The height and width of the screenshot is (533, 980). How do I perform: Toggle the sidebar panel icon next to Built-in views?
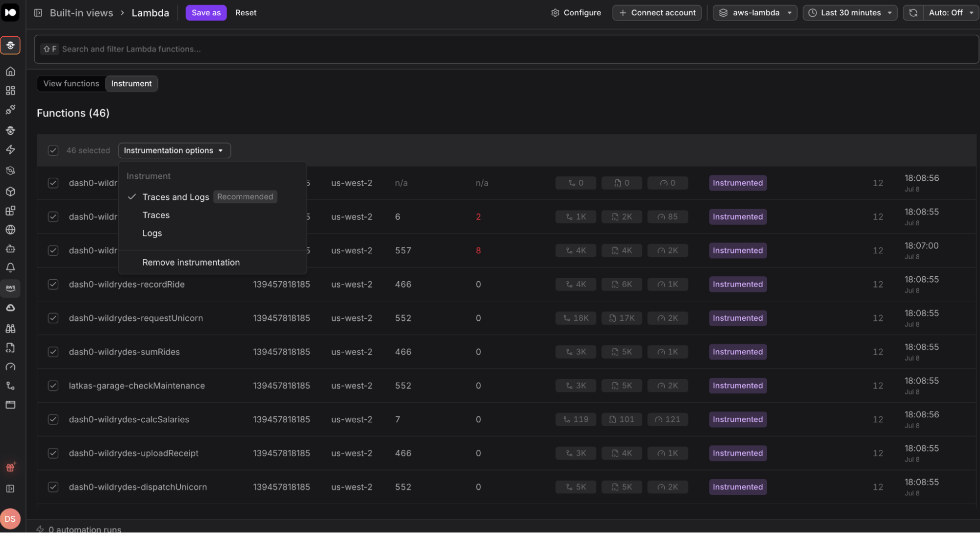tap(38, 13)
